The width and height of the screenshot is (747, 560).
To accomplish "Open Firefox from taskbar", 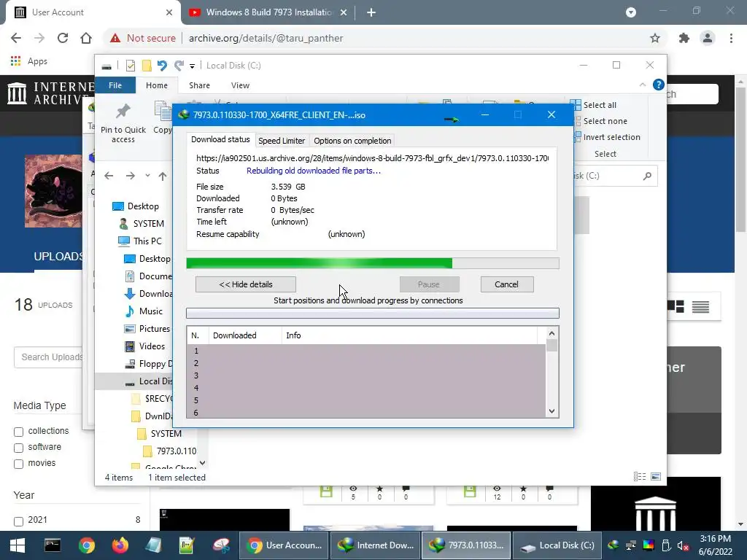I will pos(120,545).
